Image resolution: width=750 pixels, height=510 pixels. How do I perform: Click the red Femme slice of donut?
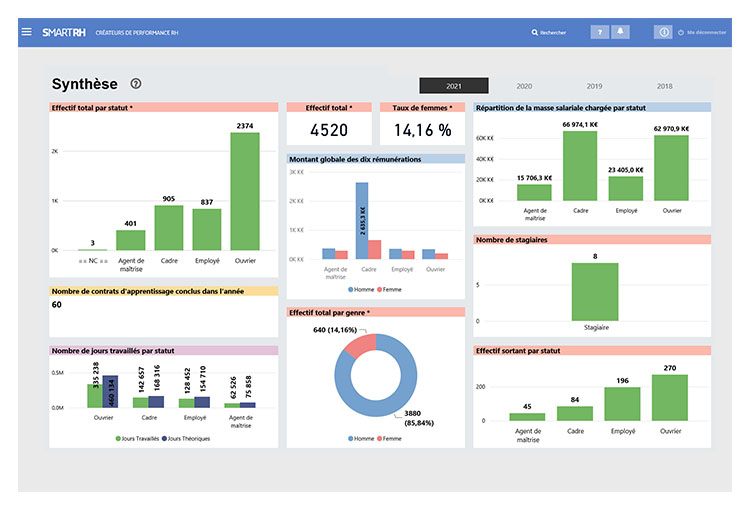point(361,344)
